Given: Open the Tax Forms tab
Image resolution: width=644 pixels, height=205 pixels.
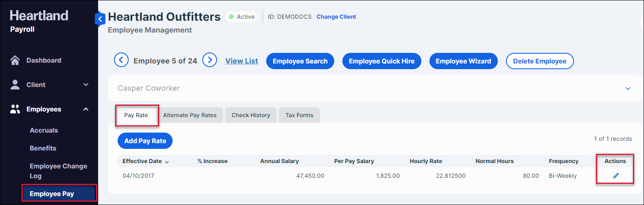Looking at the screenshot, I should tap(299, 115).
